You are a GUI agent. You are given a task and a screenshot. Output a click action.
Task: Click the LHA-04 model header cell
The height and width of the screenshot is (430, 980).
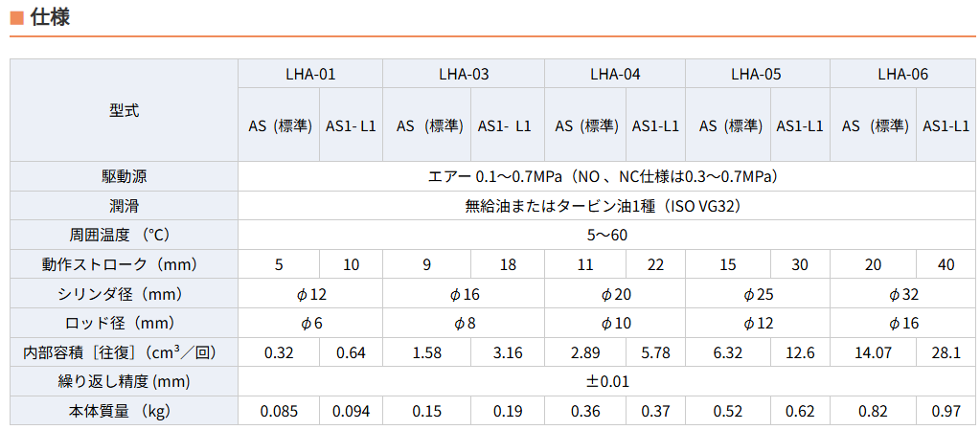pos(615,74)
